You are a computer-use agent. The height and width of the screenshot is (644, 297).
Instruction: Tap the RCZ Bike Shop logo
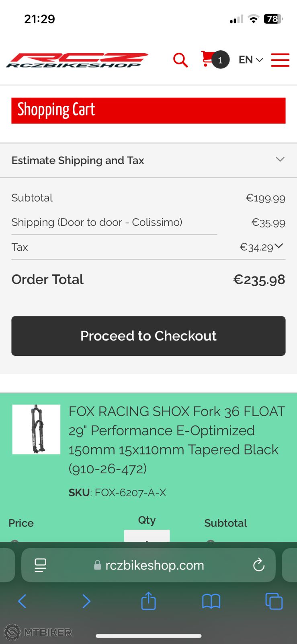pos(77,60)
